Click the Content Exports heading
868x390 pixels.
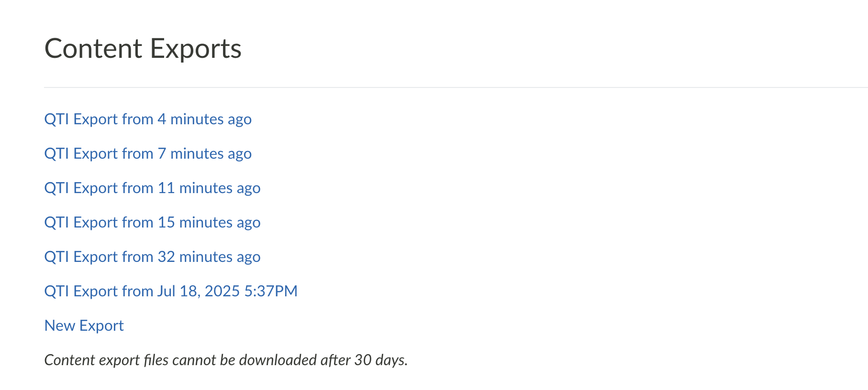point(143,48)
